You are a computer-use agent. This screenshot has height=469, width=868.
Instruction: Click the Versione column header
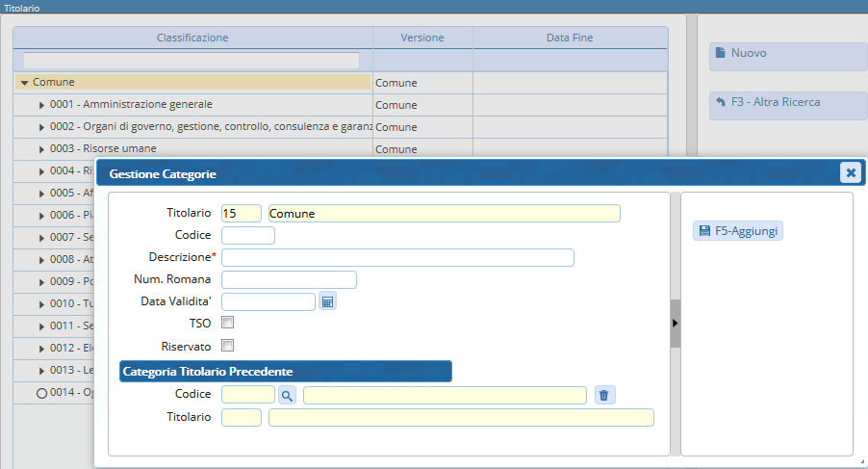(422, 38)
